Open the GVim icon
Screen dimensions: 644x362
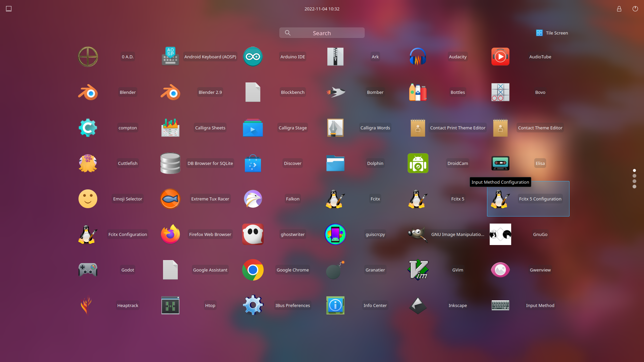(418, 270)
